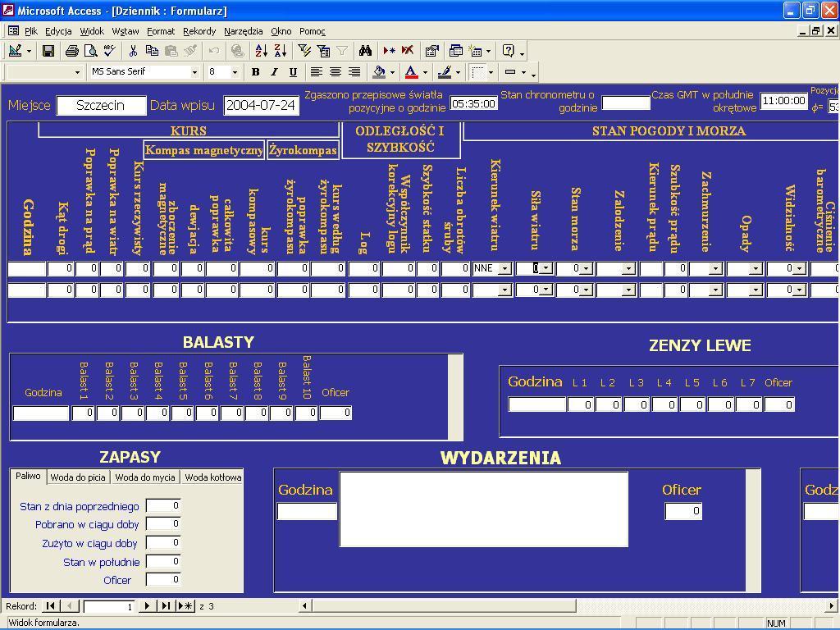Click the Help question mark icon
Screen dimensions: 840x630
click(508, 51)
